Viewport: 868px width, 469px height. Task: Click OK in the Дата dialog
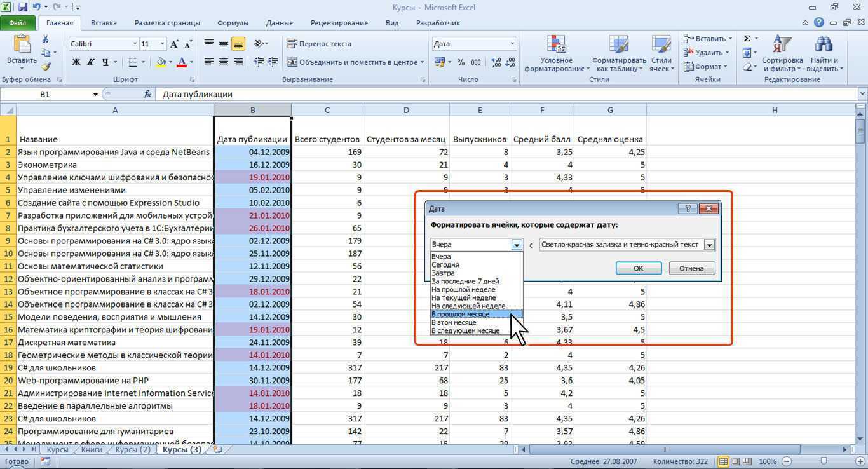tap(638, 268)
